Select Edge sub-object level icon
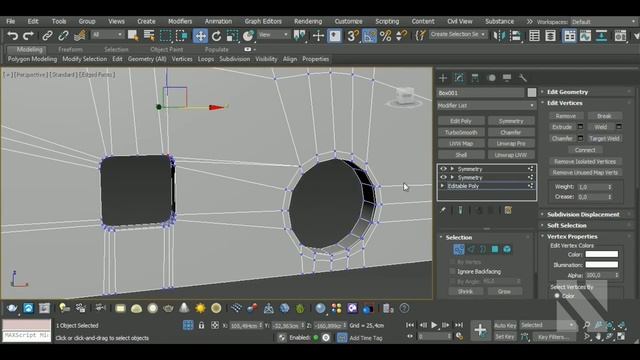 pos(471,249)
